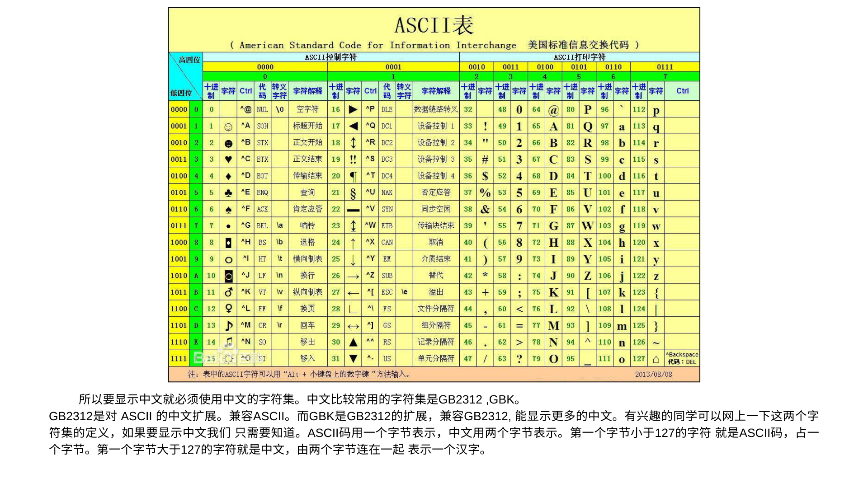Click the "2013/08/08" date in footer

pyautogui.click(x=653, y=374)
